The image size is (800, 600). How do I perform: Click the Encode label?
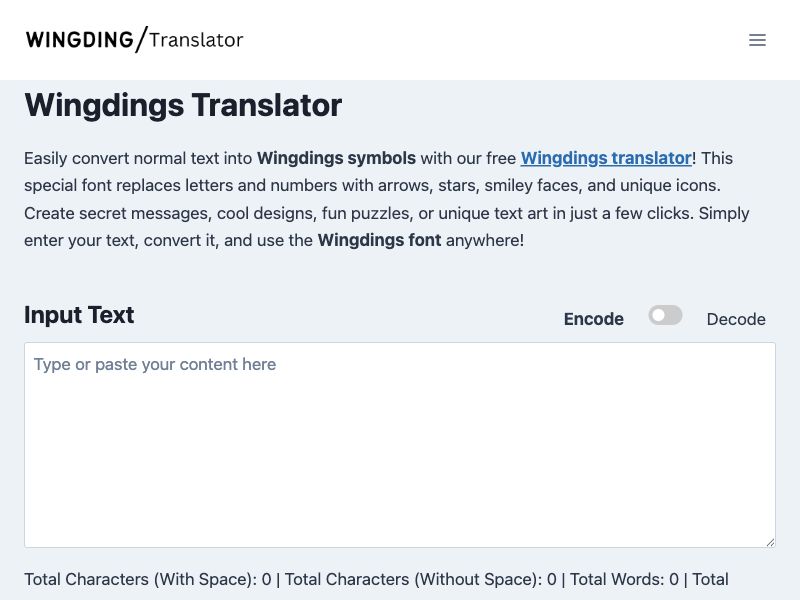click(x=593, y=318)
